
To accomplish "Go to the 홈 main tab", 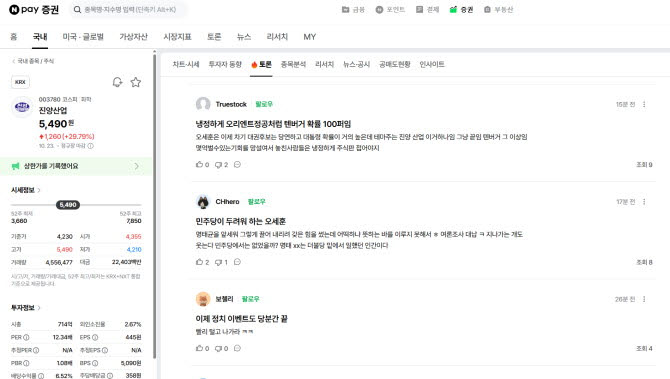I will click(14, 37).
